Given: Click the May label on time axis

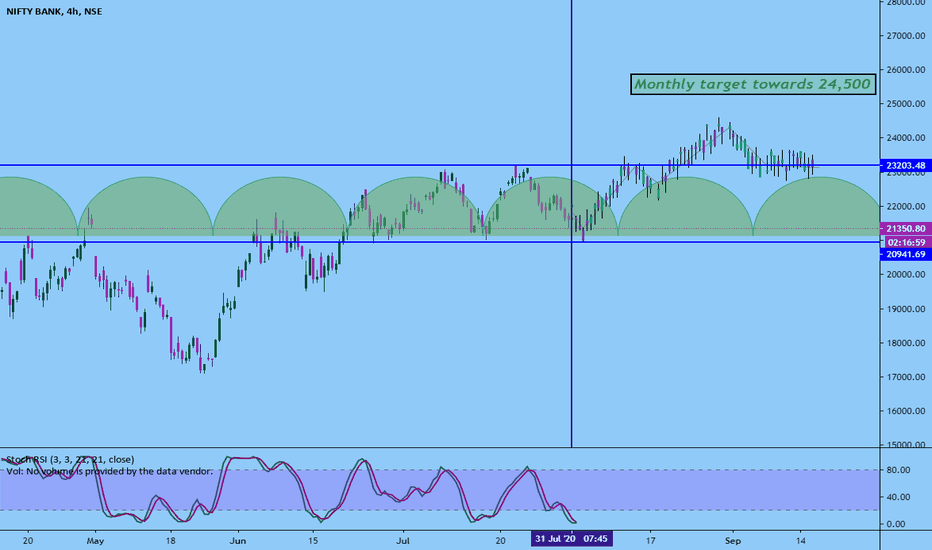Looking at the screenshot, I should point(95,540).
